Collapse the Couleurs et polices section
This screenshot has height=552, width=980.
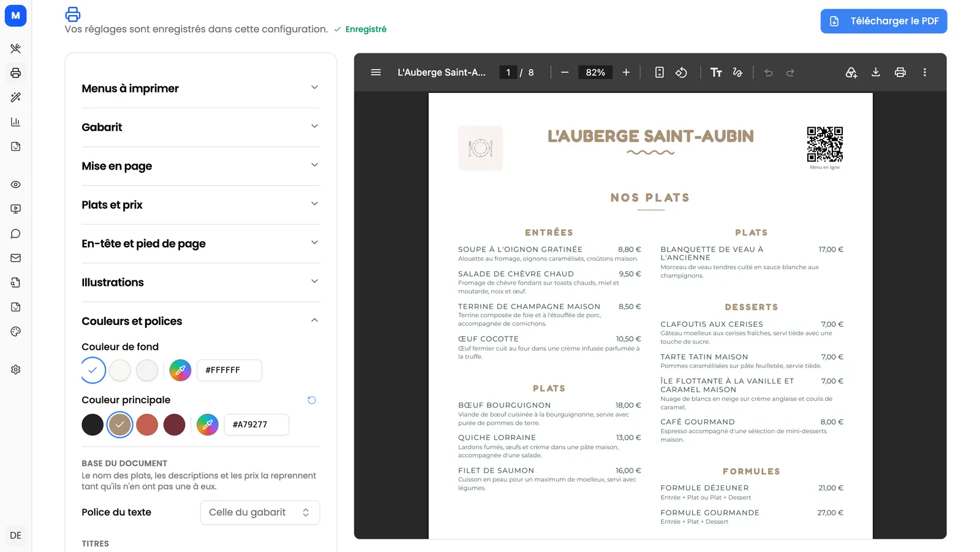coord(201,321)
